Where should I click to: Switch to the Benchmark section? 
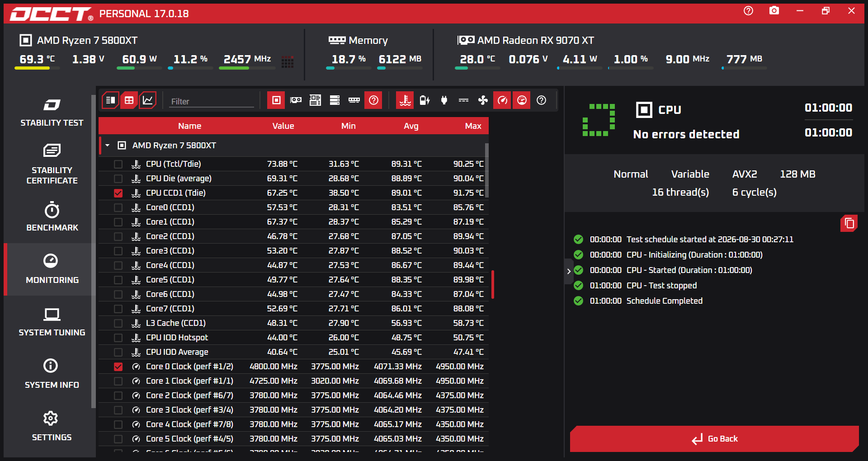point(52,217)
